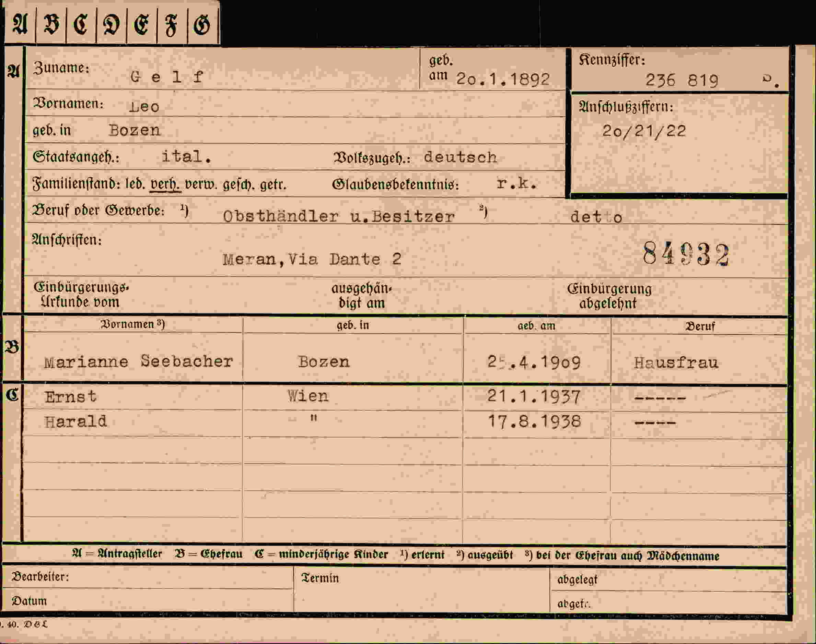Click the Glaubensbekenntnis label

click(395, 185)
